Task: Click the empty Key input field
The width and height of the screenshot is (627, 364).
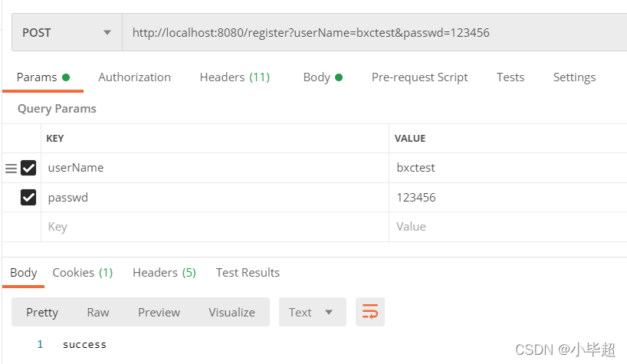Action: [215, 227]
